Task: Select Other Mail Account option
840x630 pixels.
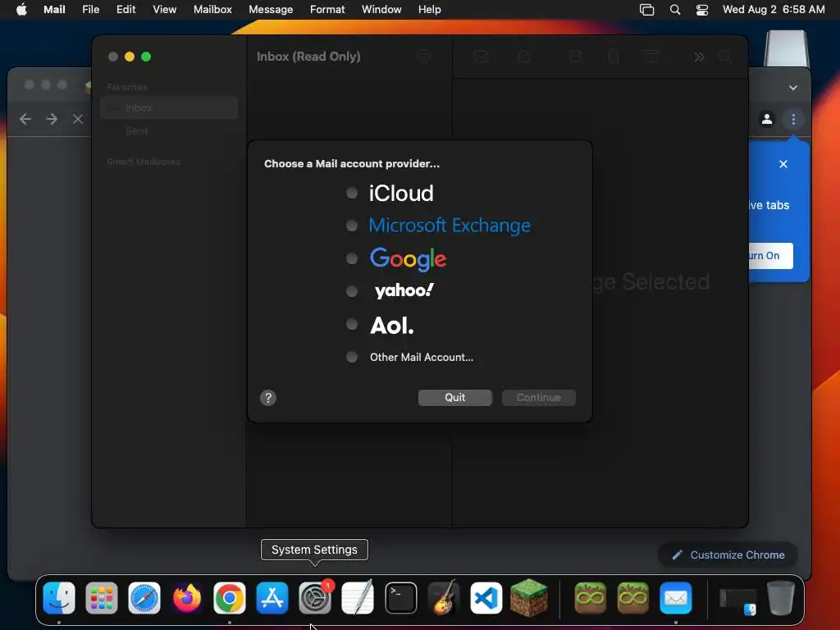Action: coord(352,357)
